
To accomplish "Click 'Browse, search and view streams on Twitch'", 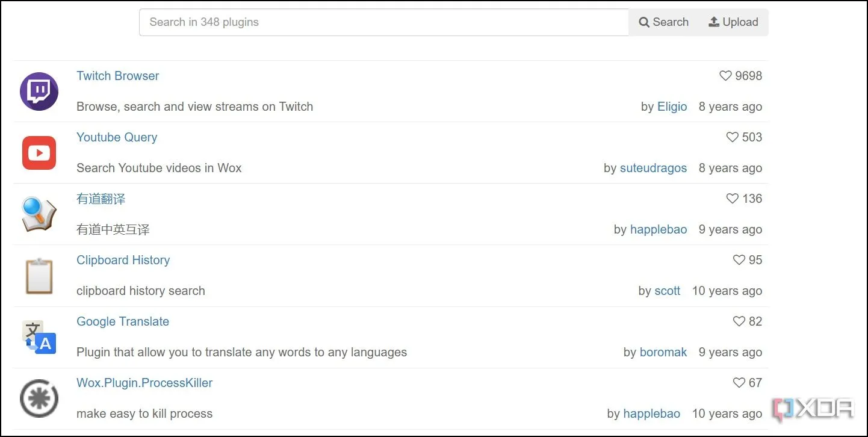I will (195, 107).
